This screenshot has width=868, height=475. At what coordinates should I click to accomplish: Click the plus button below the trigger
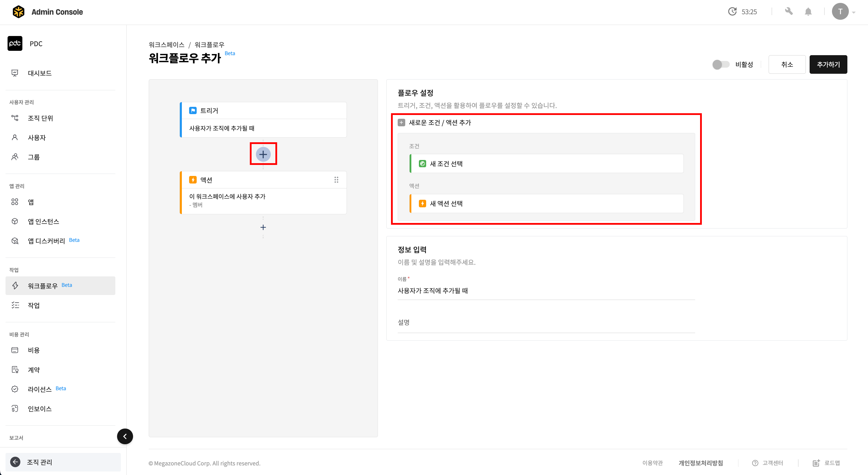tap(263, 154)
